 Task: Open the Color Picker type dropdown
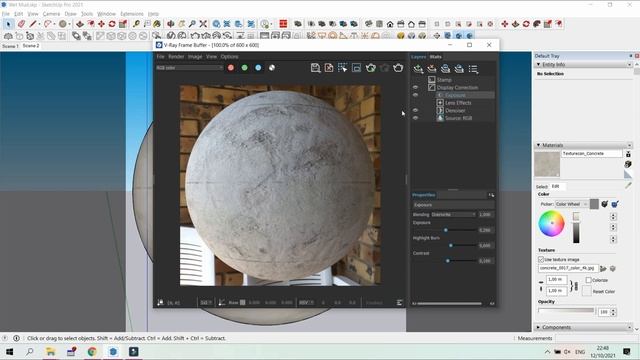tap(571, 204)
